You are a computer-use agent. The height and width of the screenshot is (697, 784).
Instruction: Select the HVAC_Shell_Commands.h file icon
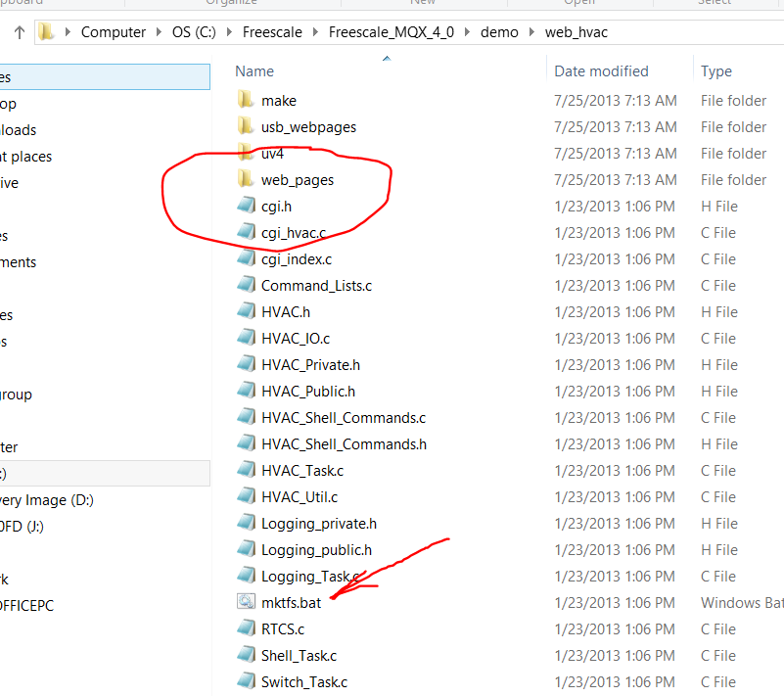pyautogui.click(x=246, y=444)
